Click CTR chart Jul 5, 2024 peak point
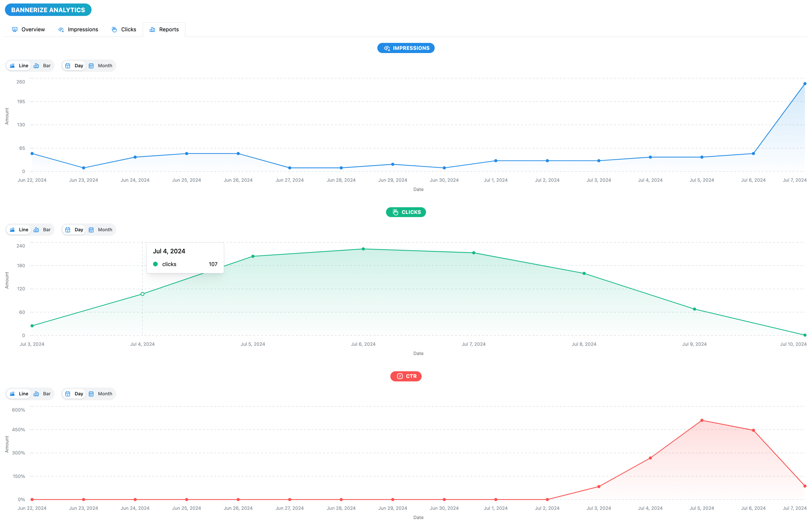The height and width of the screenshot is (524, 812). 702,421
